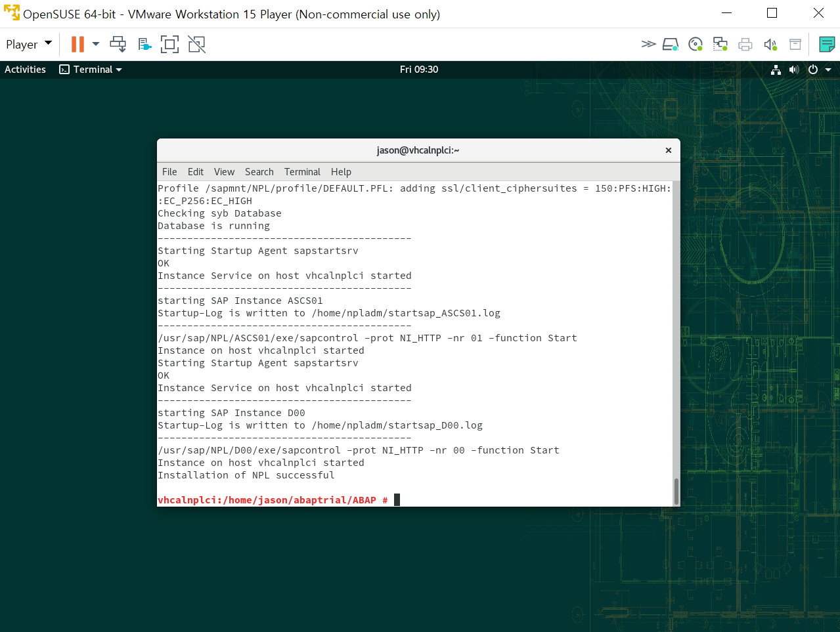Toggle Unity mode icon
Viewport: 840px width, 632px height.
[196, 44]
